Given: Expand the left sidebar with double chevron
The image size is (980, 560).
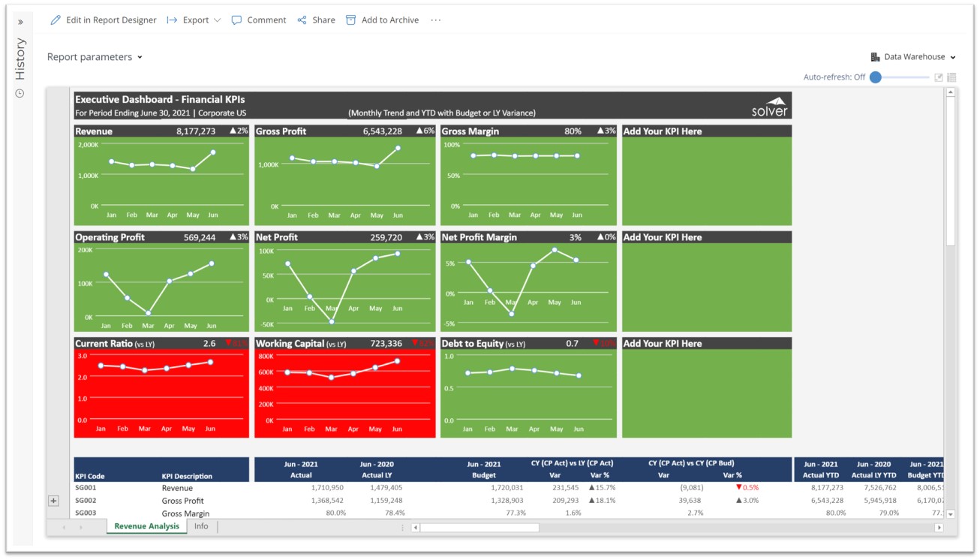Looking at the screenshot, I should point(20,22).
